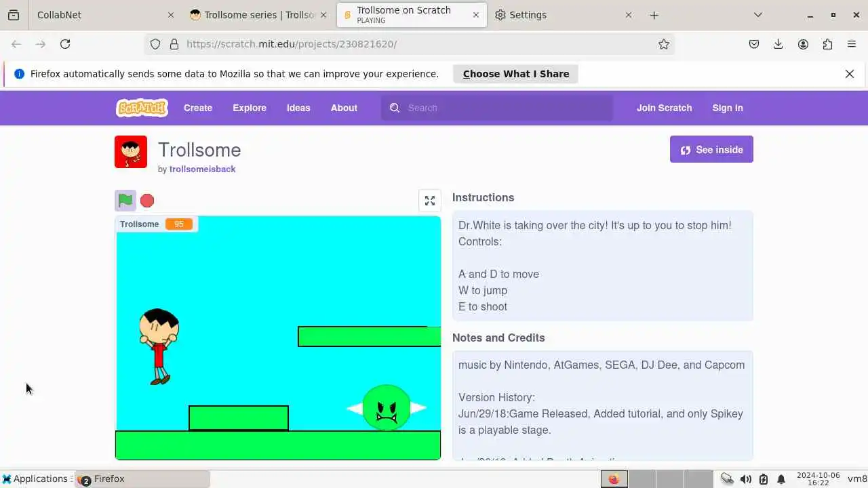This screenshot has height=488, width=868.
Task: Reload the current page
Action: coord(65,44)
